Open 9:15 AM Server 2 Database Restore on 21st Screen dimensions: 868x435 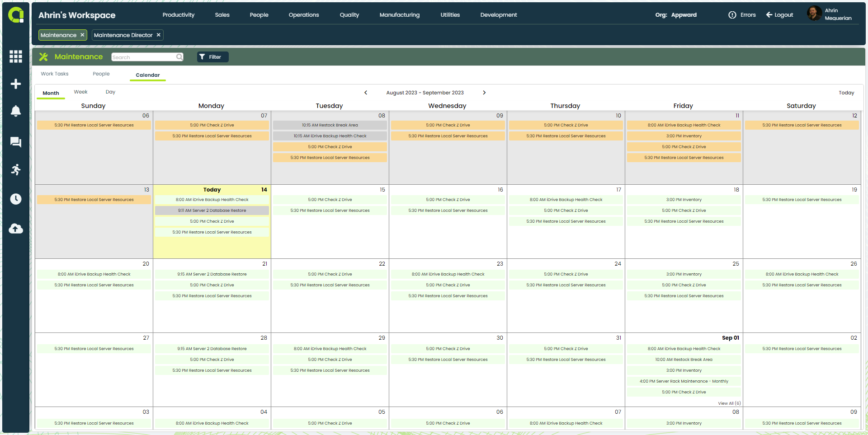click(212, 274)
